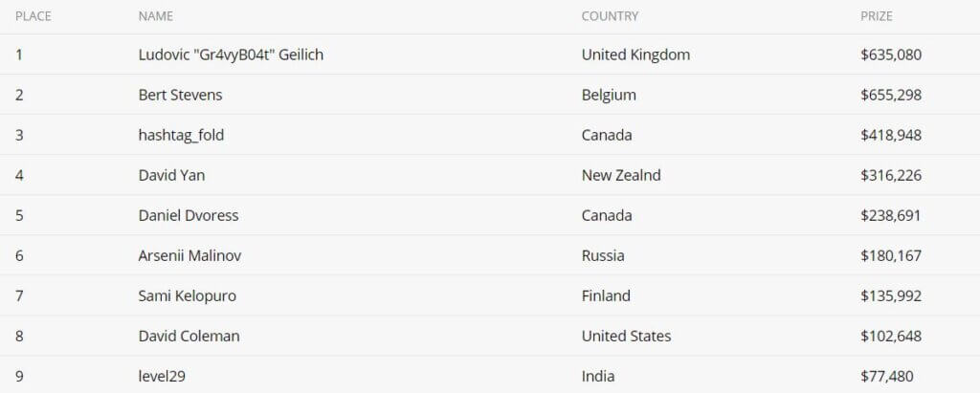Click Sami Kelopuro's name
Image resolution: width=980 pixels, height=393 pixels.
tap(187, 295)
